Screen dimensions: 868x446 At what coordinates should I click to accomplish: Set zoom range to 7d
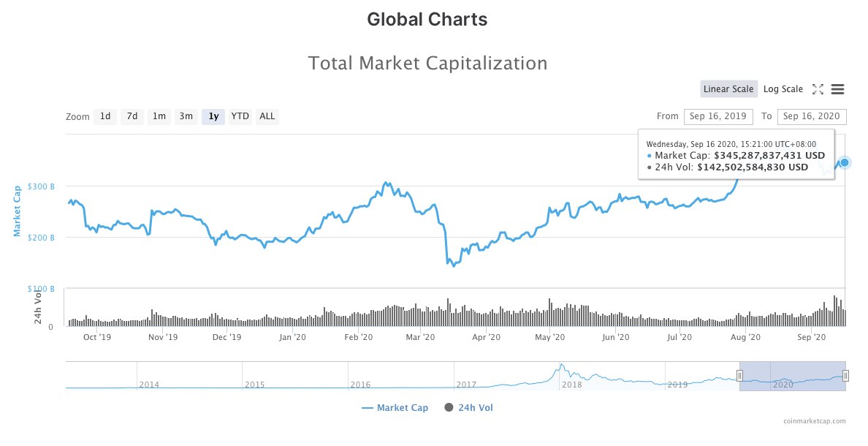[x=132, y=116]
